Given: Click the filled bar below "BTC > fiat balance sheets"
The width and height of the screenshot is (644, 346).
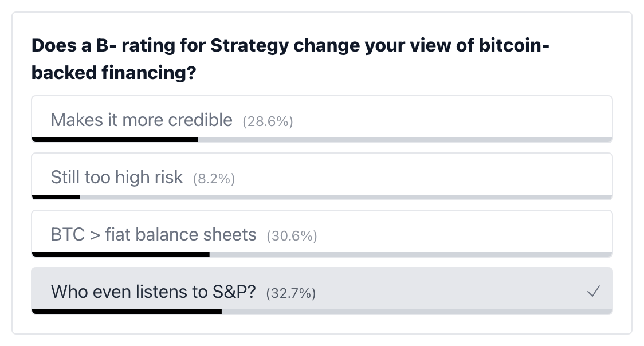Looking at the screenshot, I should (x=120, y=254).
